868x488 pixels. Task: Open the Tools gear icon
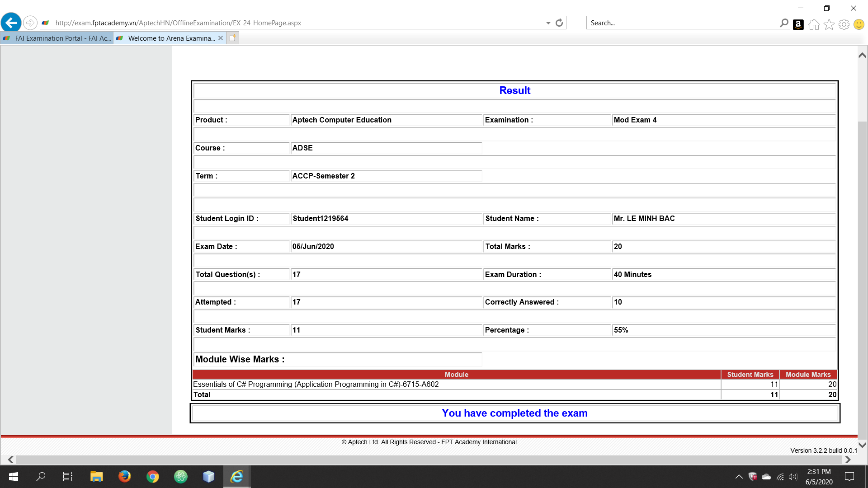[844, 24]
